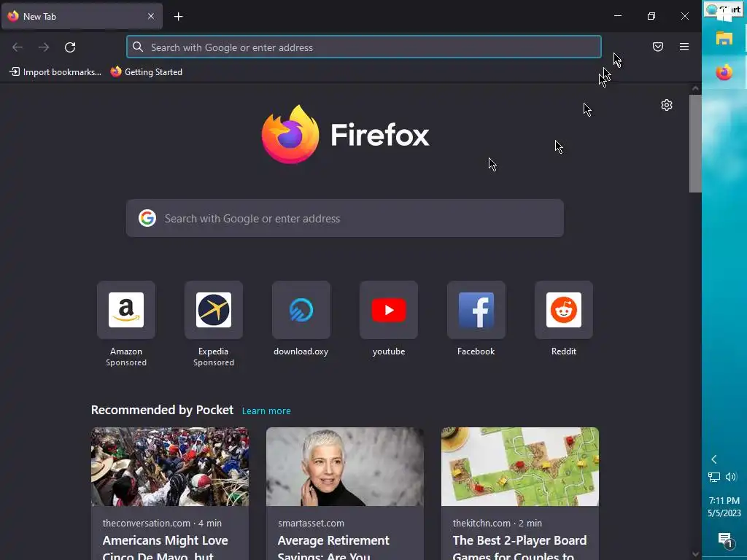747x560 pixels.
Task: Open the Firefox application hamburger menu
Action: click(684, 47)
